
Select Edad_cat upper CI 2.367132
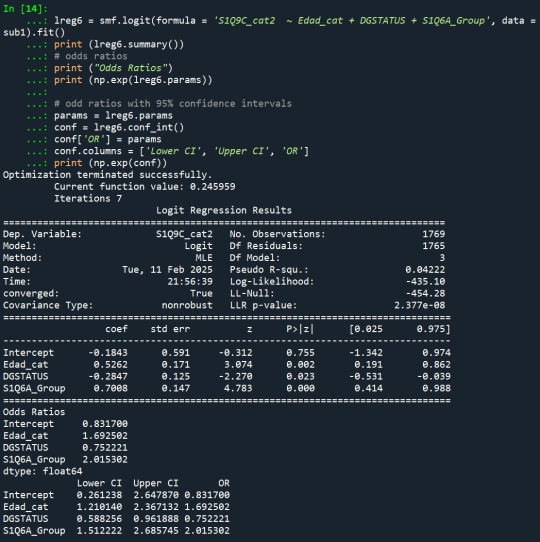(x=156, y=507)
